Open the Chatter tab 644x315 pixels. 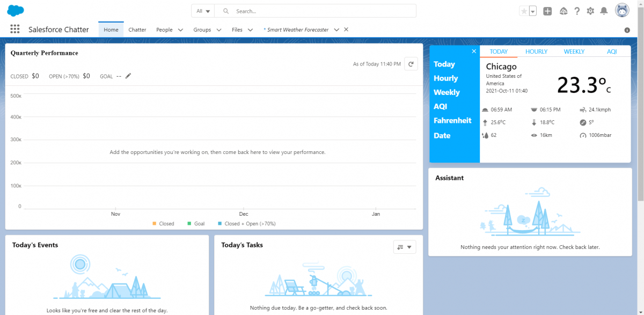[137, 30]
